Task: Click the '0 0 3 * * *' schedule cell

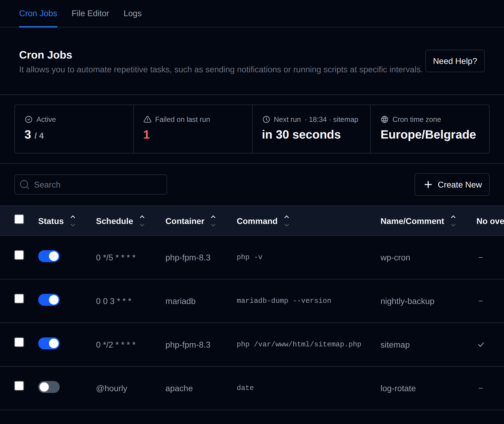Action: coord(114,301)
